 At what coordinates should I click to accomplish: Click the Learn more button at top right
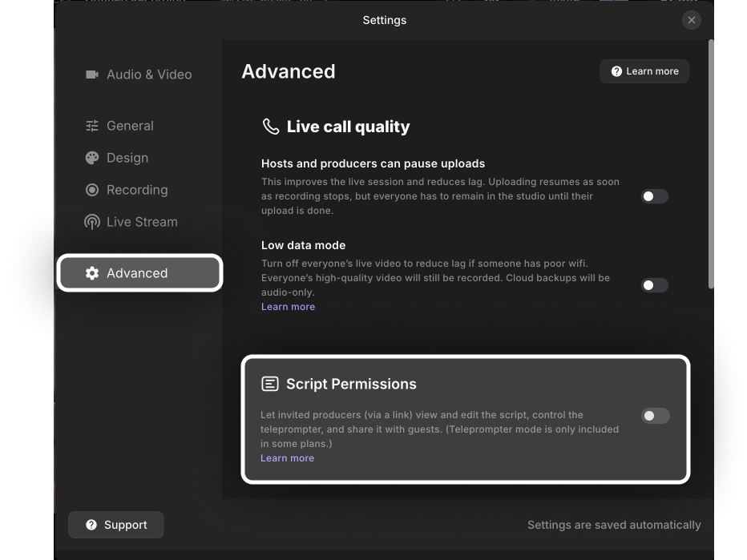[644, 71]
